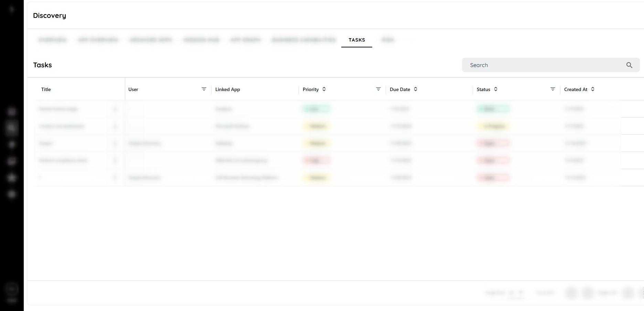This screenshot has width=644, height=311.
Task: Toggle sorting on the Due Date column
Action: click(x=415, y=89)
